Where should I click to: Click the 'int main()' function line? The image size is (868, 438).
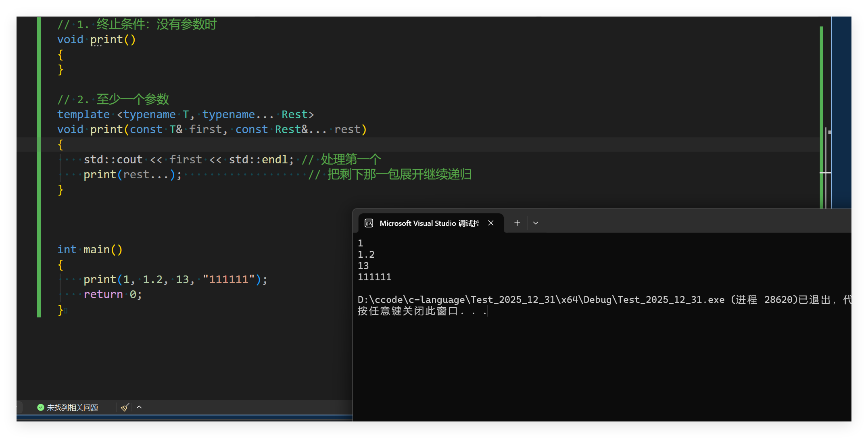90,250
